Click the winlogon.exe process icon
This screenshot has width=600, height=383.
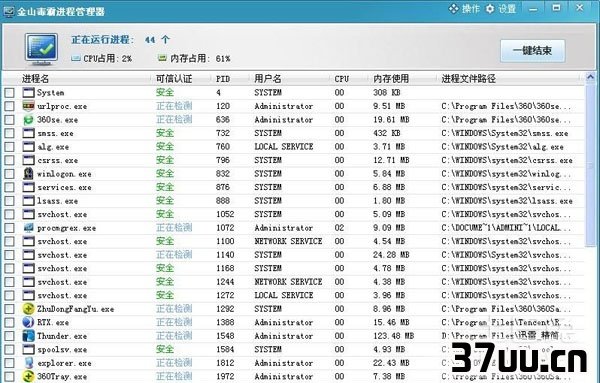click(x=28, y=174)
